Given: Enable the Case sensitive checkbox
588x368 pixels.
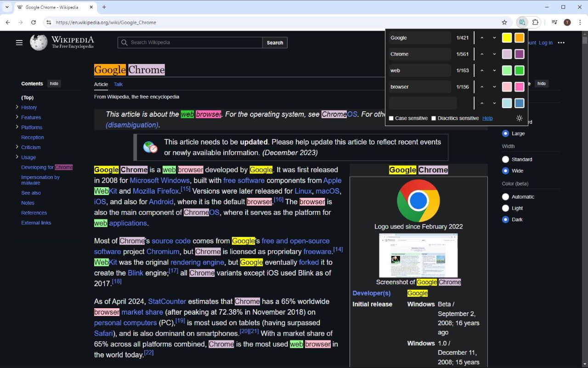Looking at the screenshot, I should coord(391,118).
